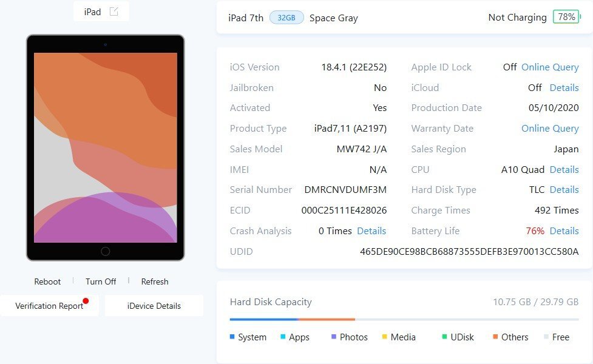The width and height of the screenshot is (593, 364).
Task: Click the Japan sales region value
Action: click(x=566, y=149)
